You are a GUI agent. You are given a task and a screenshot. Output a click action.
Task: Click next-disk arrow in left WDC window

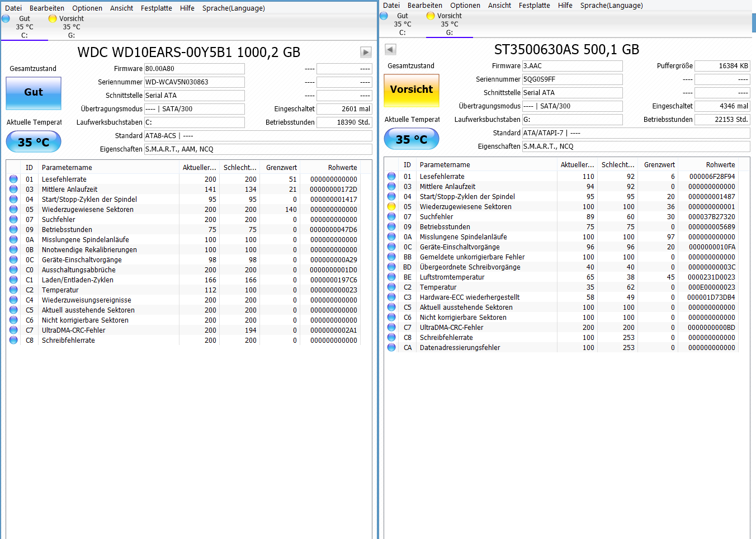366,52
